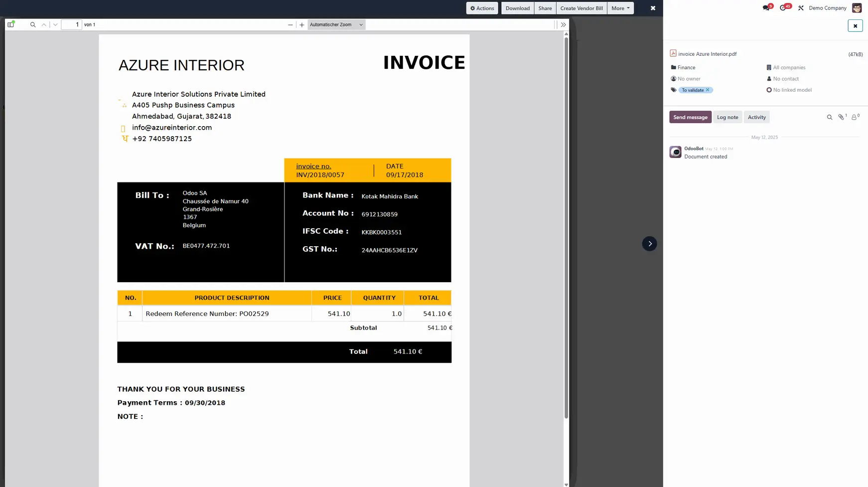Click Redeem Reference Number: PO02529

click(x=207, y=314)
